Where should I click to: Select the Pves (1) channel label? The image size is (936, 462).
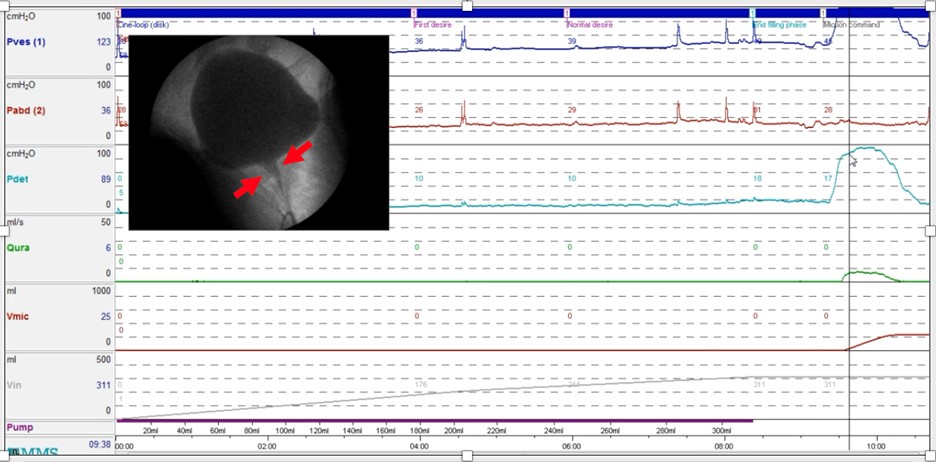point(27,42)
